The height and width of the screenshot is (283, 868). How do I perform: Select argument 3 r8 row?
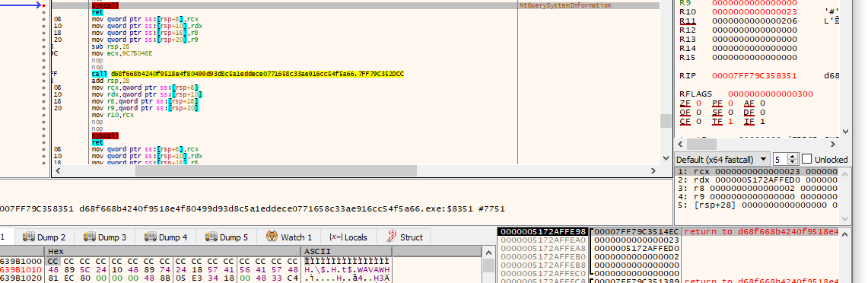pyautogui.click(x=757, y=189)
